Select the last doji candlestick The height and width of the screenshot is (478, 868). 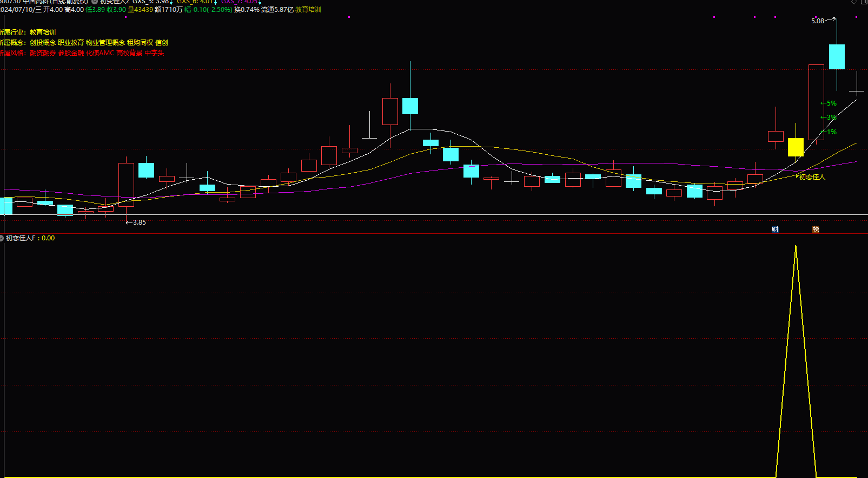pos(857,90)
